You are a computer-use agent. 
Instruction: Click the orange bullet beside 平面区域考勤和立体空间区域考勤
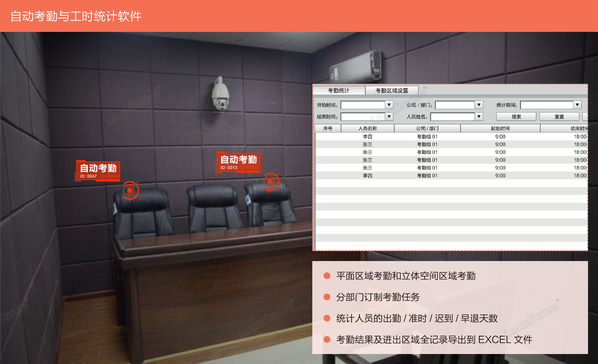[x=327, y=276]
